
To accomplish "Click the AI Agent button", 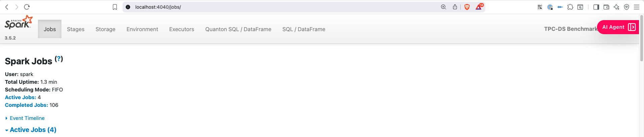I will [618, 27].
